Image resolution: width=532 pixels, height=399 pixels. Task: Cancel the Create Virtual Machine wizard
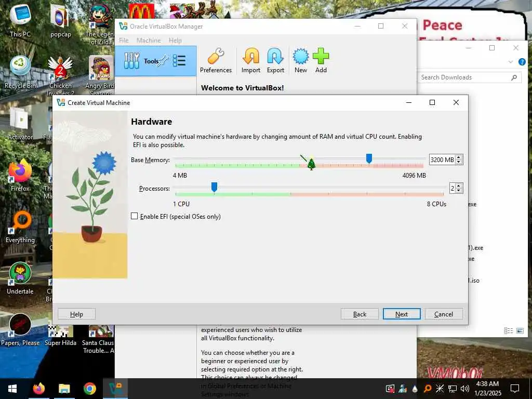(x=444, y=314)
